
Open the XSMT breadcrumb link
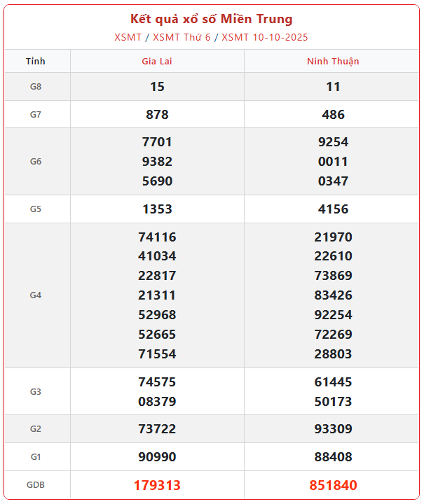(128, 37)
